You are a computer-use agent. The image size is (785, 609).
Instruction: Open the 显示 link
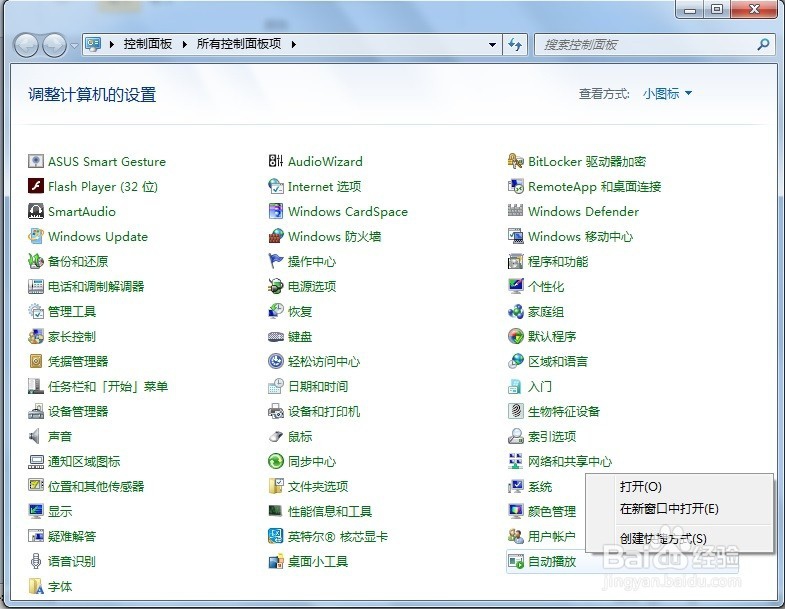[60, 511]
